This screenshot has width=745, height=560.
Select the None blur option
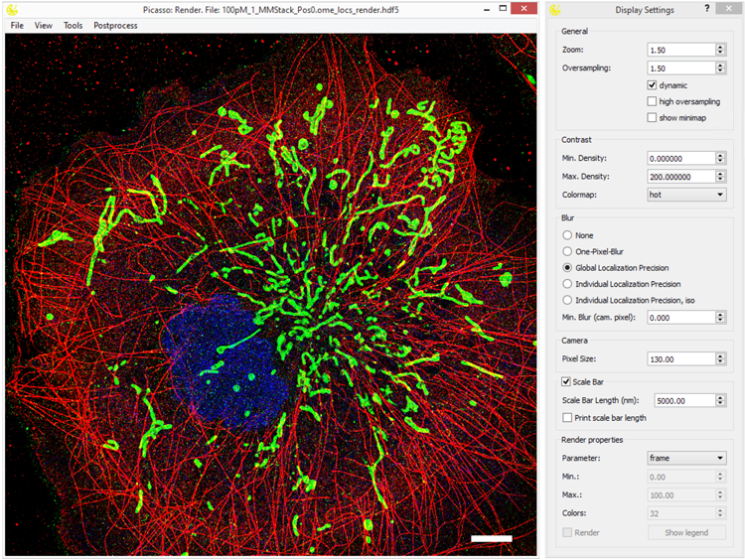tap(567, 235)
